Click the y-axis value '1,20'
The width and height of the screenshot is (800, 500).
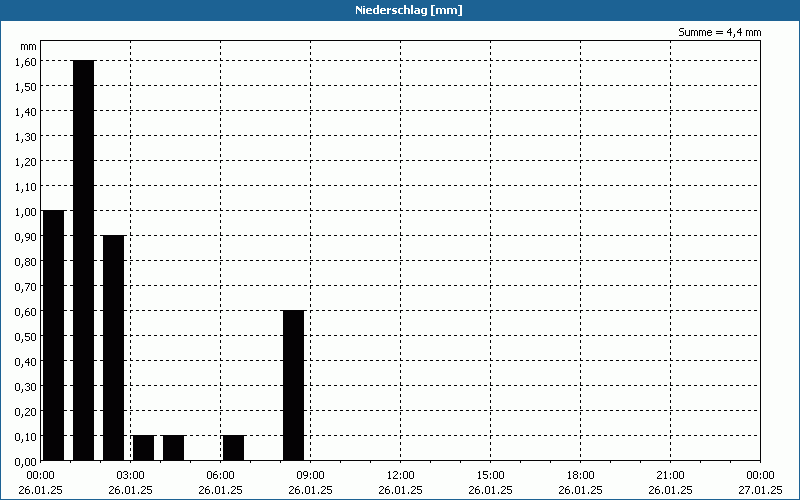point(26,161)
